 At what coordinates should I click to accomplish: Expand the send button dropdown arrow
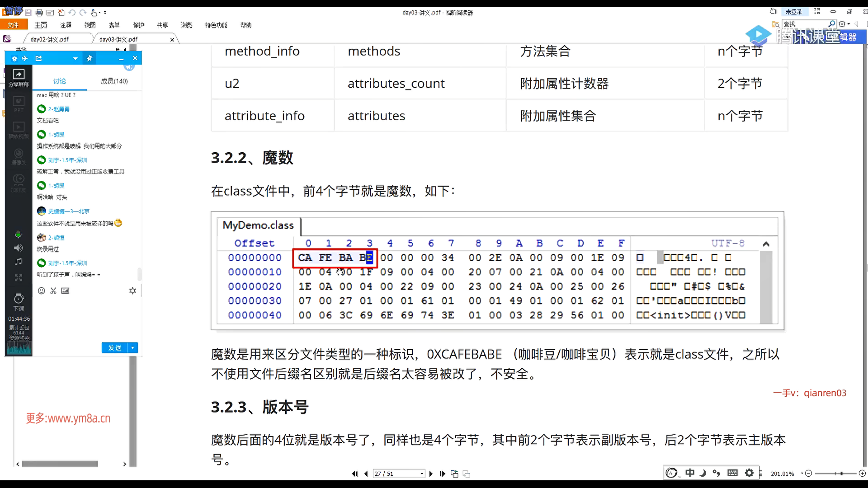132,348
